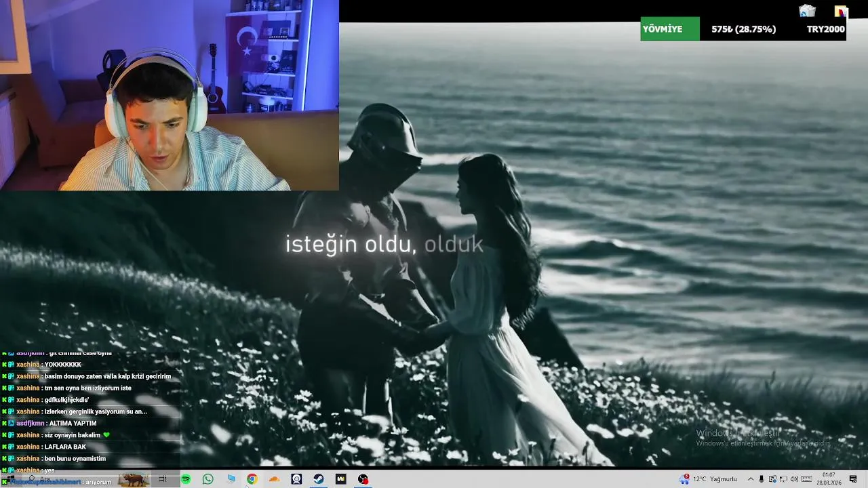Click the display tray icon beside microphone

pyautogui.click(x=772, y=479)
